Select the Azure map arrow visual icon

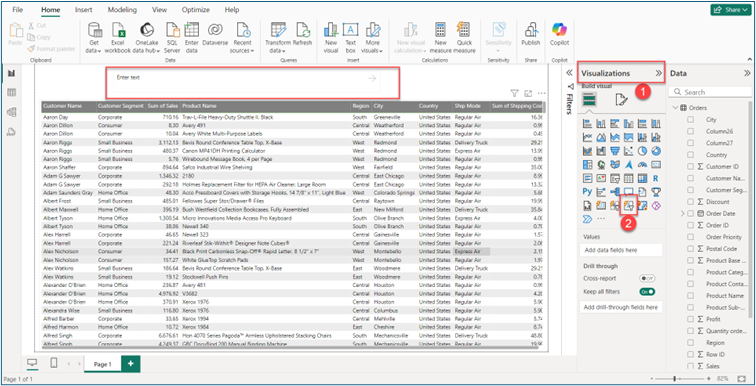[628, 165]
